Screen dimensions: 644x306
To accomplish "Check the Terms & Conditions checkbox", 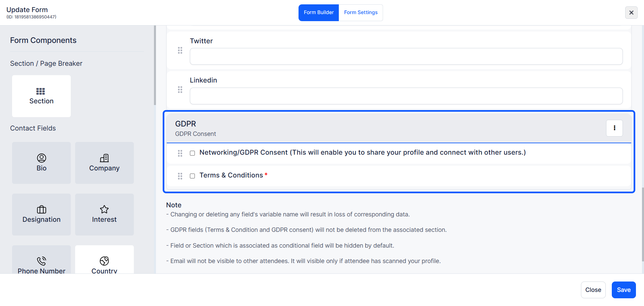I will pos(193,176).
